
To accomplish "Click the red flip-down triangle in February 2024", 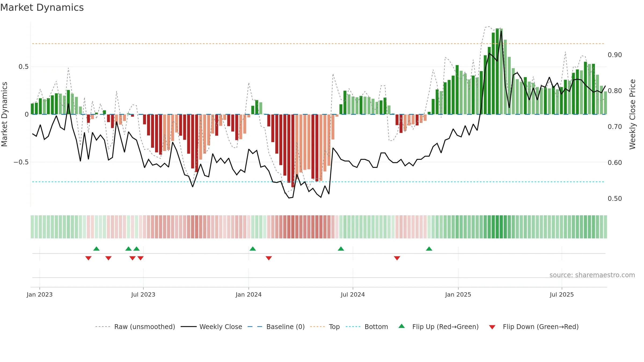I will [x=269, y=258].
